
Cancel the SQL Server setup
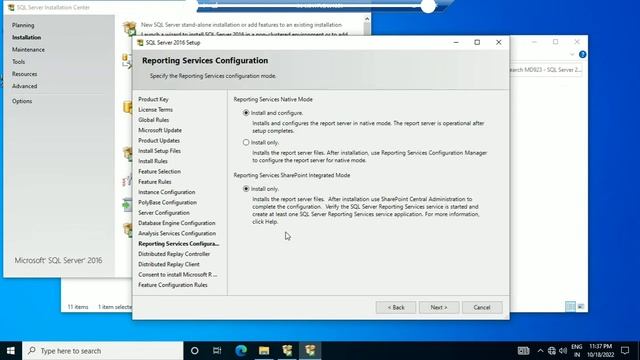click(x=482, y=307)
